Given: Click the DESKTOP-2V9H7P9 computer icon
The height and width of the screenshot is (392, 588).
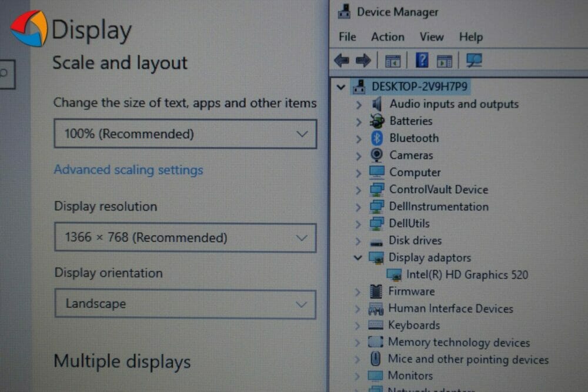Looking at the screenshot, I should pyautogui.click(x=359, y=86).
